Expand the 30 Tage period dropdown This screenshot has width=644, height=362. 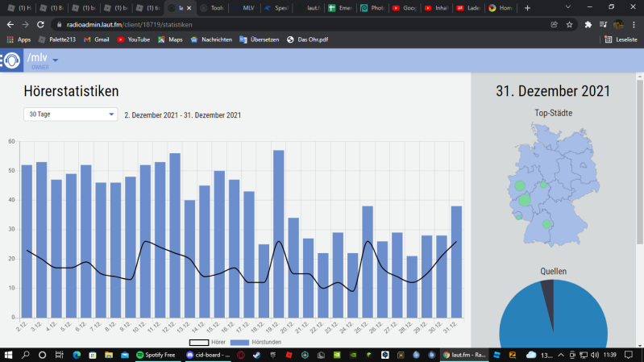[71, 114]
